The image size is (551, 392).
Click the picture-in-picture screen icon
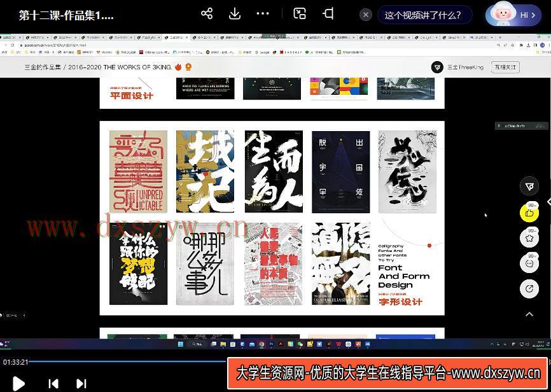coord(300,14)
